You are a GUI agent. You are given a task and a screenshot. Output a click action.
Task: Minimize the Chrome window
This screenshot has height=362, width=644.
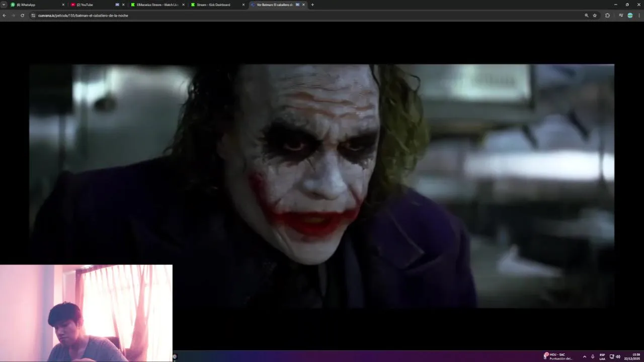615,5
